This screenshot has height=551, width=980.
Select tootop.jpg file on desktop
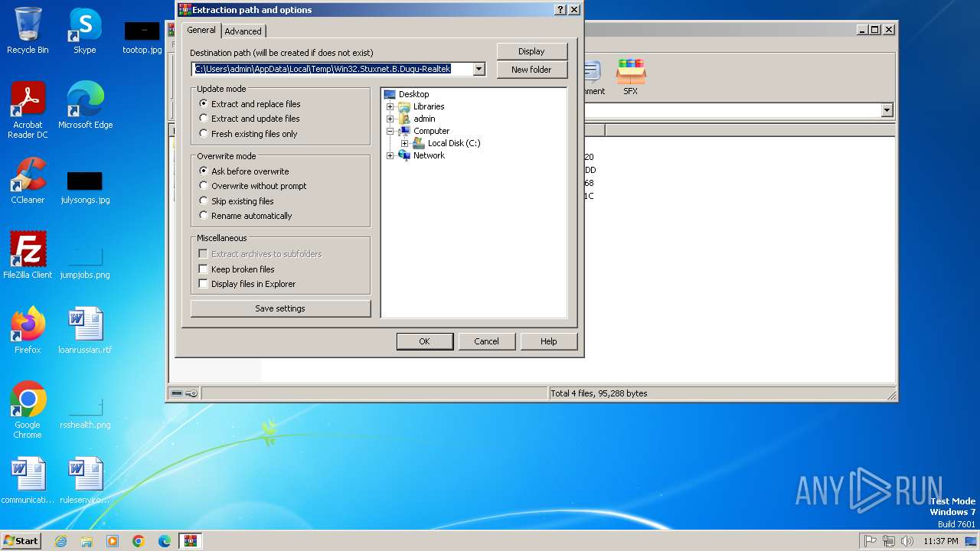point(142,38)
